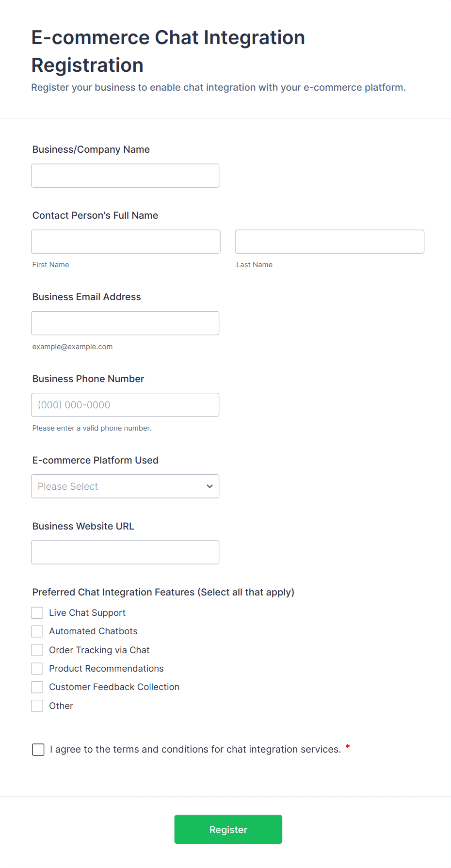Screen dimensions: 451x868
Task: Tick the Other features checkbox
Action: 37,706
